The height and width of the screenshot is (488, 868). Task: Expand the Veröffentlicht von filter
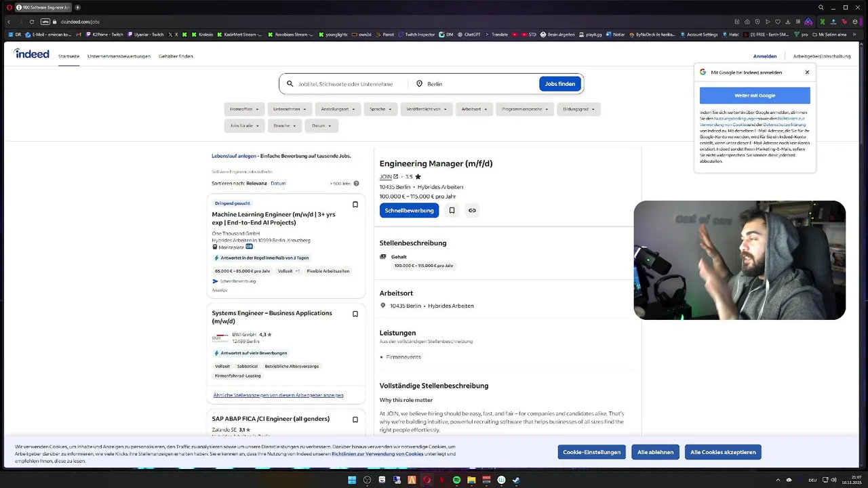(x=427, y=109)
